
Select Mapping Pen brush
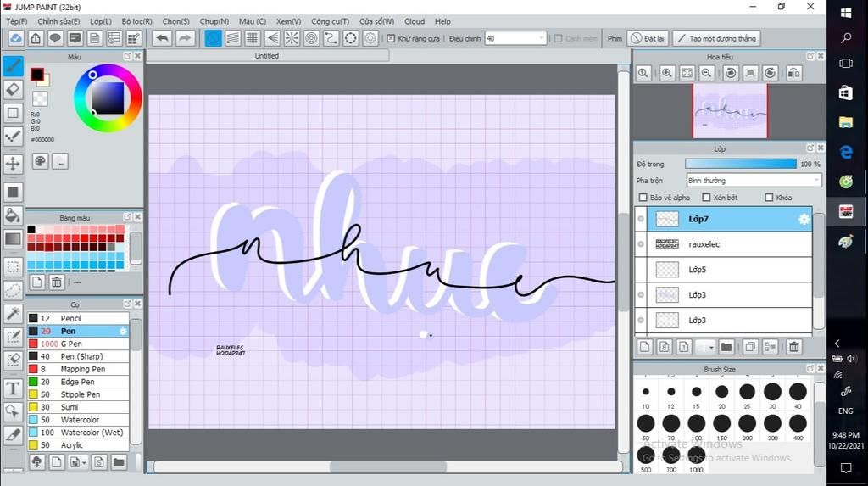tap(78, 369)
